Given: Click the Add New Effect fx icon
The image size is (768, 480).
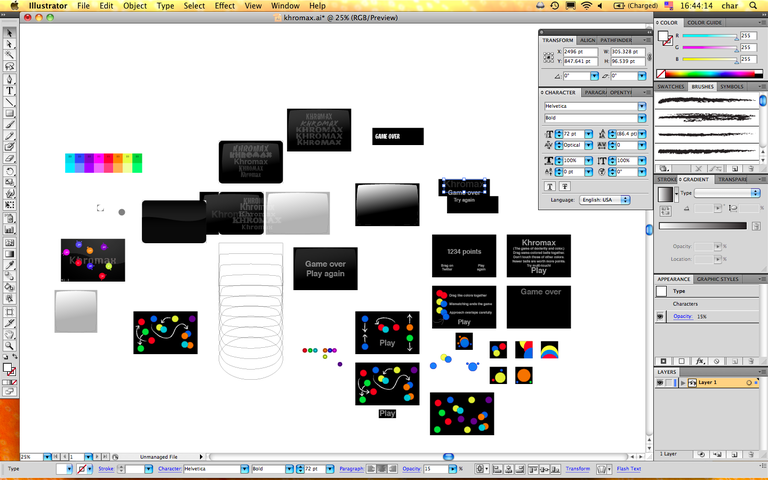Looking at the screenshot, I should point(699,361).
